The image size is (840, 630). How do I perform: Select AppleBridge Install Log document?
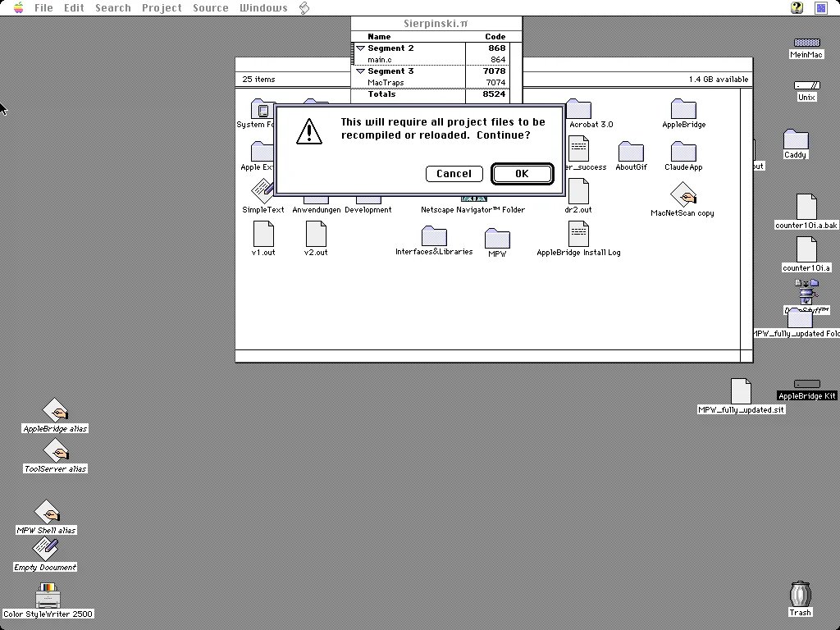point(578,234)
